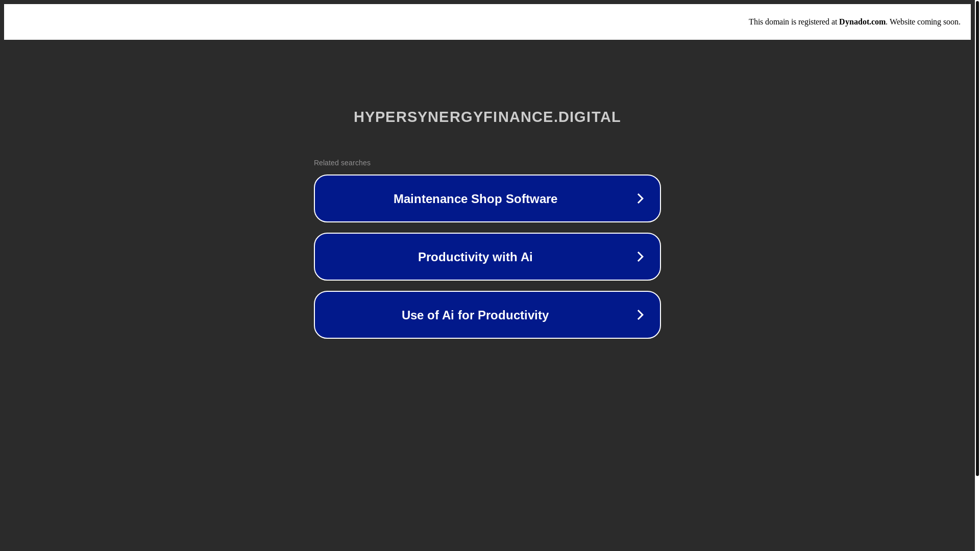Click the 'Website coming soon' text
Screen dimensions: 980x551
pos(924,22)
